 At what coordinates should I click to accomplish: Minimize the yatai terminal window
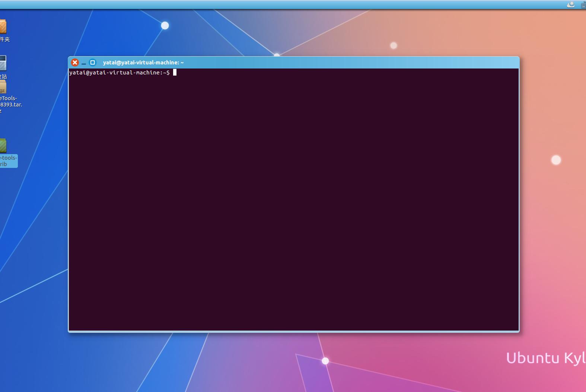[x=84, y=63]
